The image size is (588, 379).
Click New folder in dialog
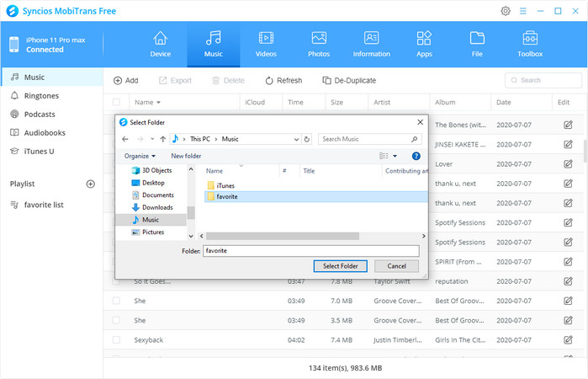click(186, 156)
